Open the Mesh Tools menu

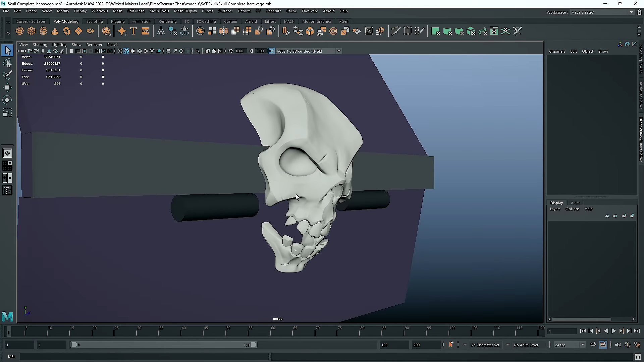coord(159,11)
